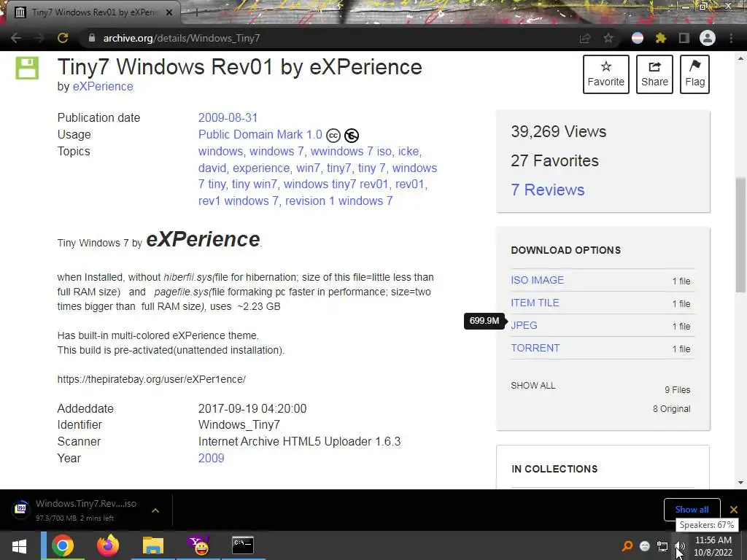Click the thepiratebay.org URL text
The image size is (747, 560).
pyautogui.click(x=152, y=379)
